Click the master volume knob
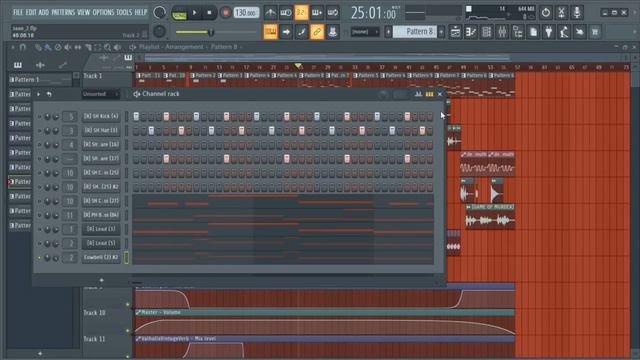This screenshot has width=640, height=360. (160, 13)
